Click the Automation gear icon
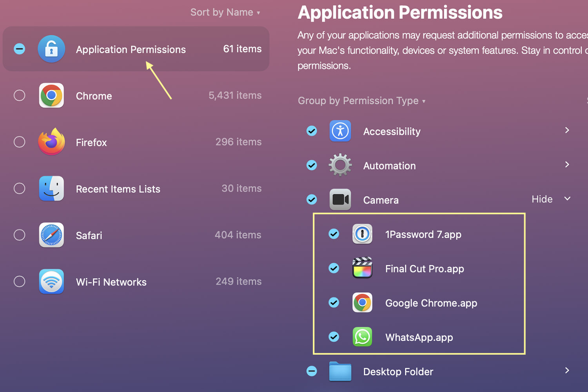Screen dimensions: 588x392 pos(340,165)
